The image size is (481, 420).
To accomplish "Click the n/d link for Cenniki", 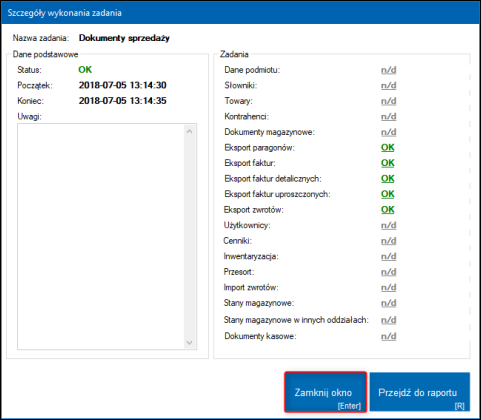I will [x=389, y=241].
